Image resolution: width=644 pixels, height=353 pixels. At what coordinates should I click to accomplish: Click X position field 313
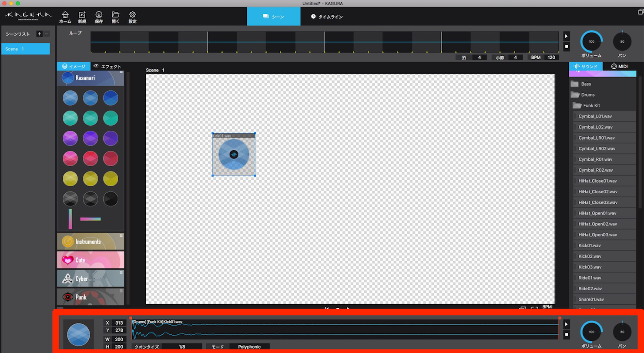(119, 323)
